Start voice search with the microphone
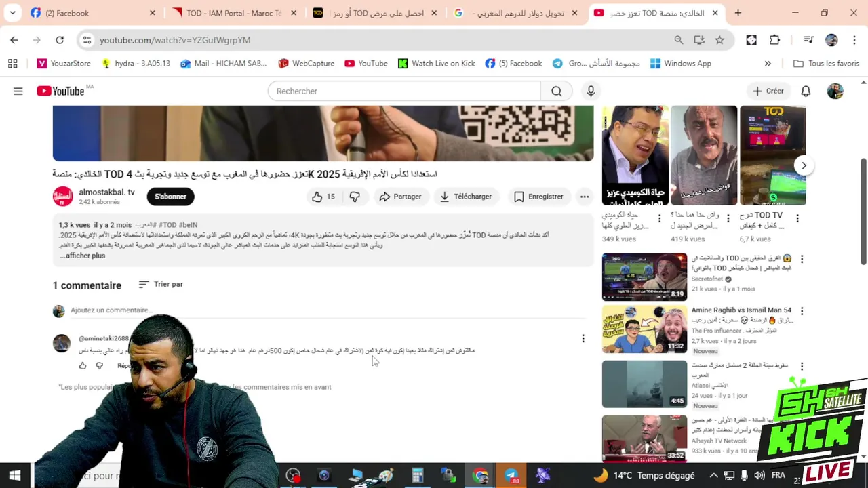This screenshot has height=488, width=868. (591, 91)
